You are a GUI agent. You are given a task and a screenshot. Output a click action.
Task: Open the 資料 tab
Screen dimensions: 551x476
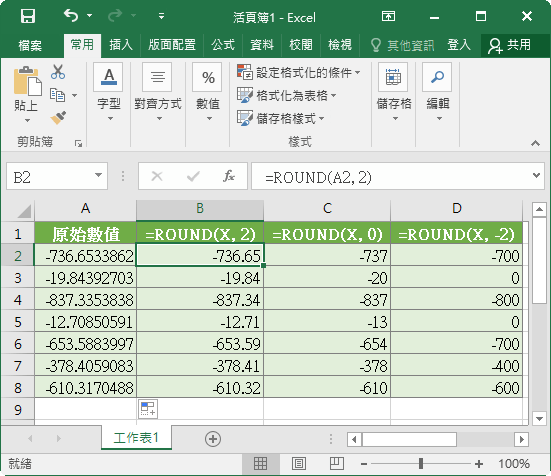coord(262,45)
